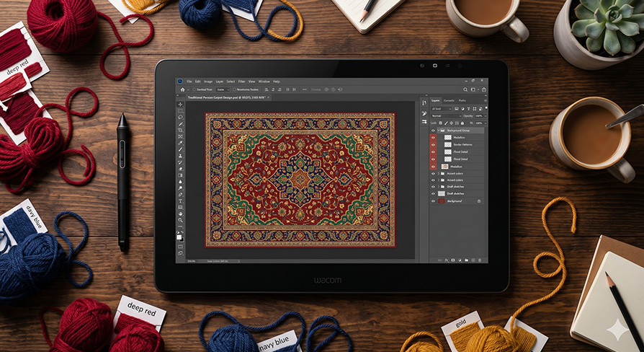Image resolution: width=644 pixels, height=352 pixels.
Task: Click the foreground color swatch
Action: coord(179,237)
